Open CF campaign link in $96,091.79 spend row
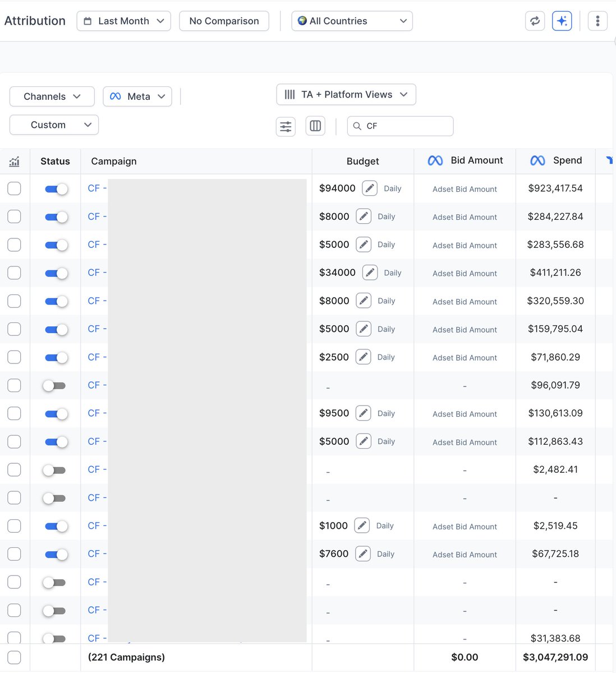 97,385
